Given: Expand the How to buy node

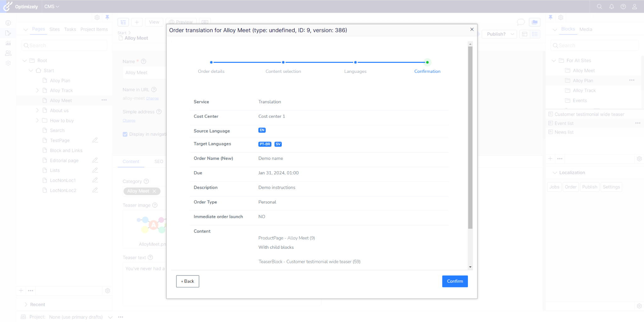Looking at the screenshot, I should 37,120.
